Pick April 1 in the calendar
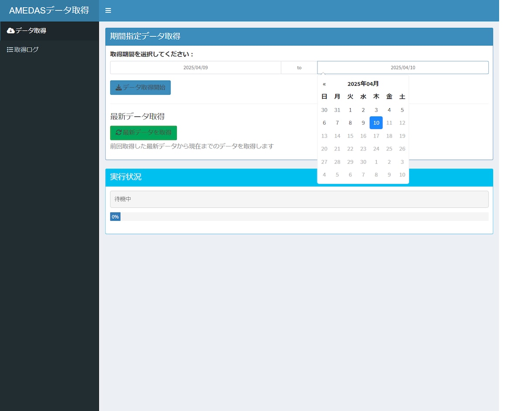 tap(350, 110)
